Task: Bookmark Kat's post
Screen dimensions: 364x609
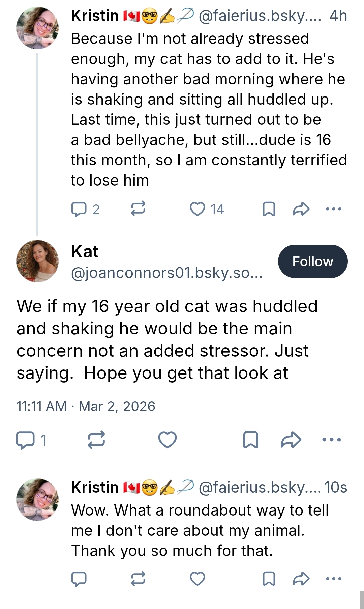Action: click(251, 440)
